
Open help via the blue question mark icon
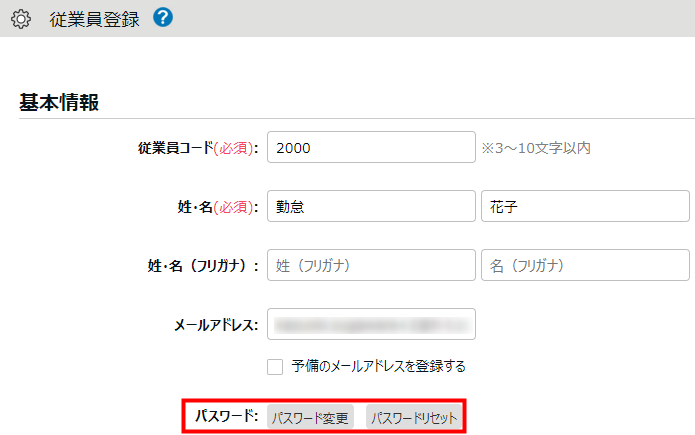tap(163, 18)
